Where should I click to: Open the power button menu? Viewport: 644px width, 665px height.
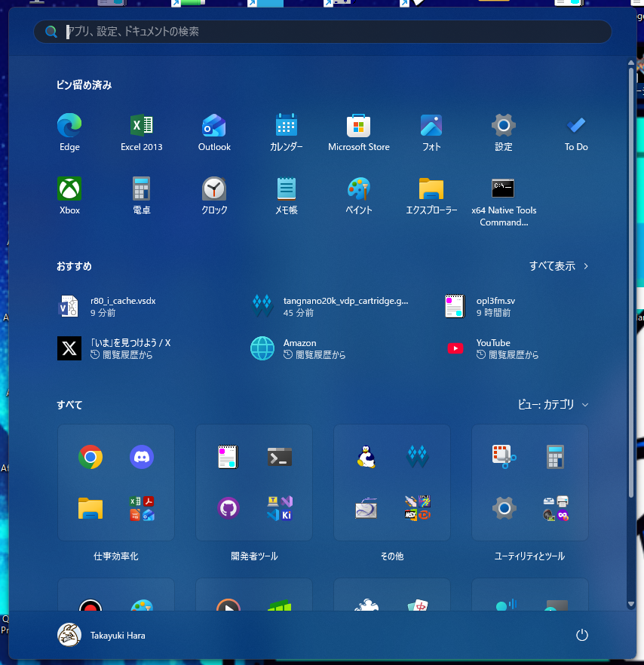tap(581, 635)
